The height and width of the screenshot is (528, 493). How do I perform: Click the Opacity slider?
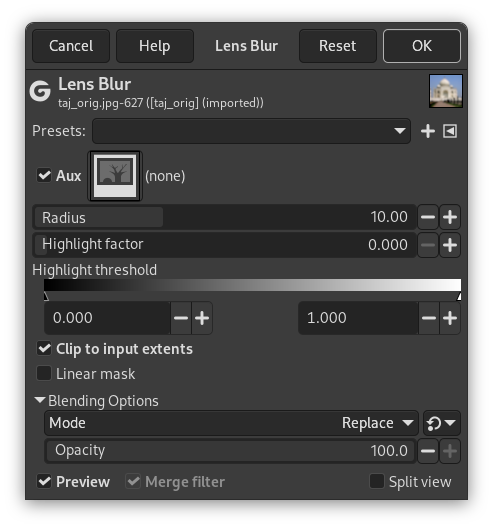(x=230, y=451)
